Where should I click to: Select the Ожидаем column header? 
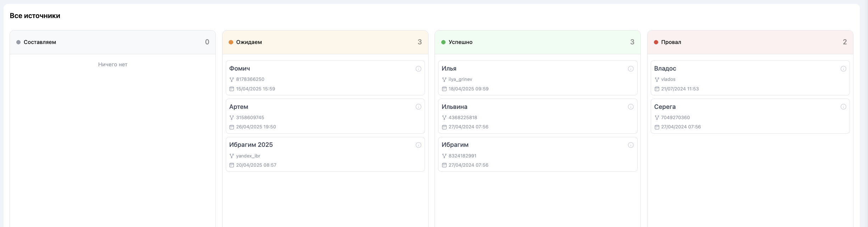[249, 42]
